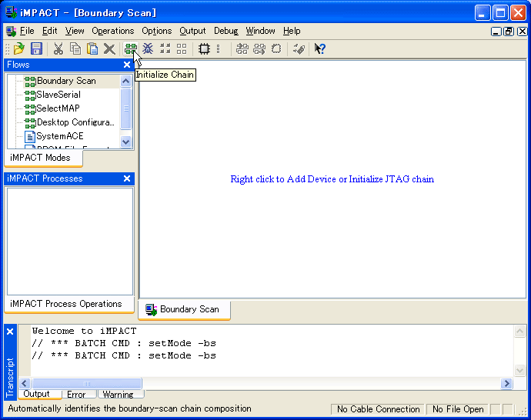This screenshot has height=420, width=531.
Task: Click the three vertical dots toolbar icon
Action: 218,48
